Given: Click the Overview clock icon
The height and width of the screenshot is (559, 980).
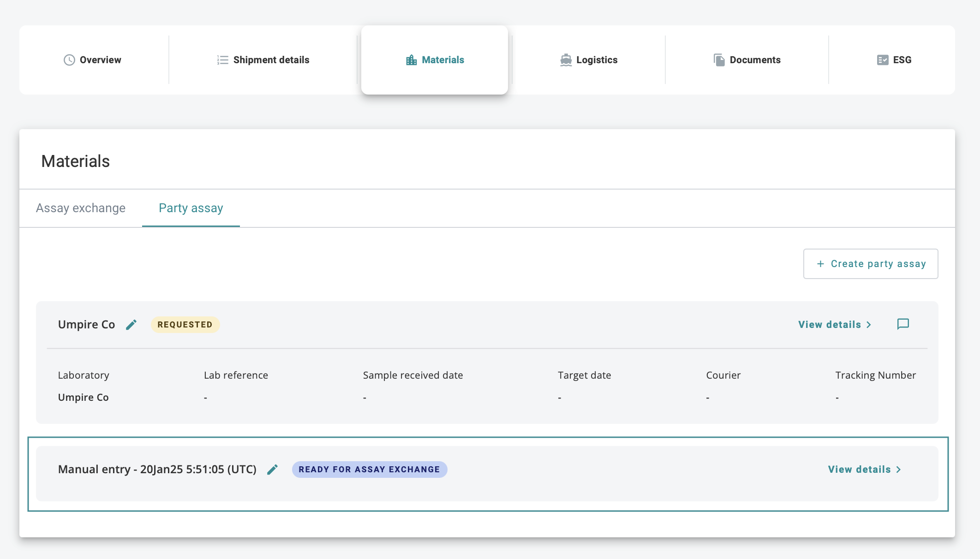Looking at the screenshot, I should pyautogui.click(x=69, y=60).
